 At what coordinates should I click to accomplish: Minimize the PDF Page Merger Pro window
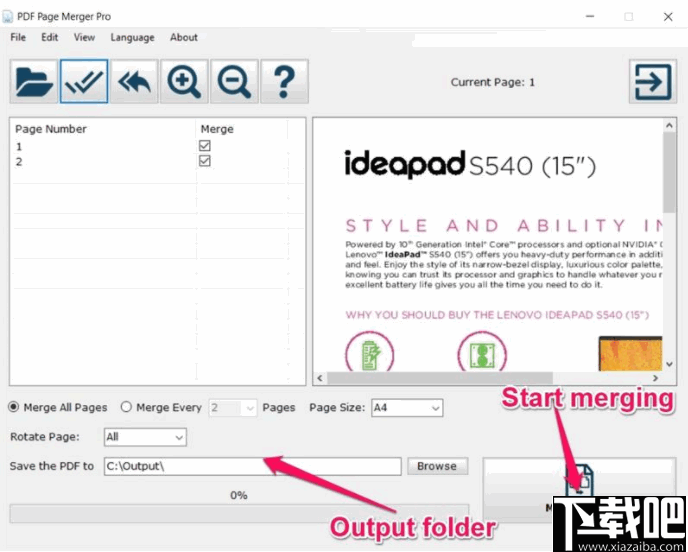[590, 17]
